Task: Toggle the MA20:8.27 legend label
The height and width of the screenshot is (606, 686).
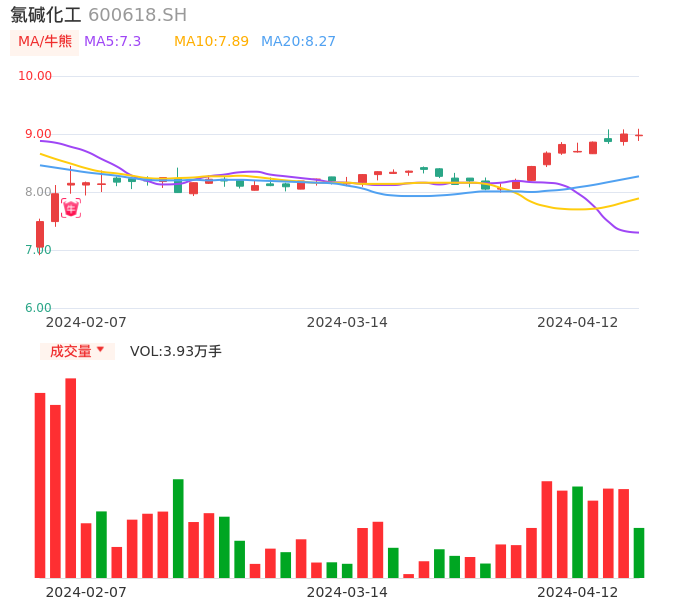Action: click(298, 41)
